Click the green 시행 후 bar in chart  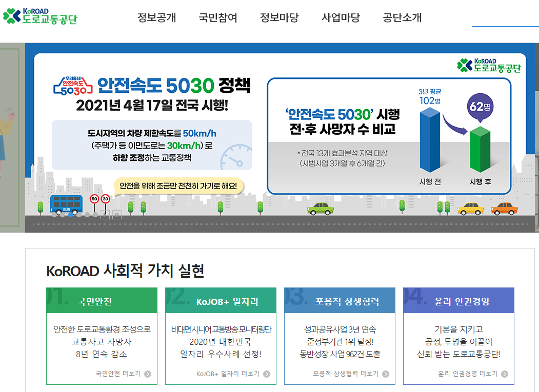click(x=480, y=149)
